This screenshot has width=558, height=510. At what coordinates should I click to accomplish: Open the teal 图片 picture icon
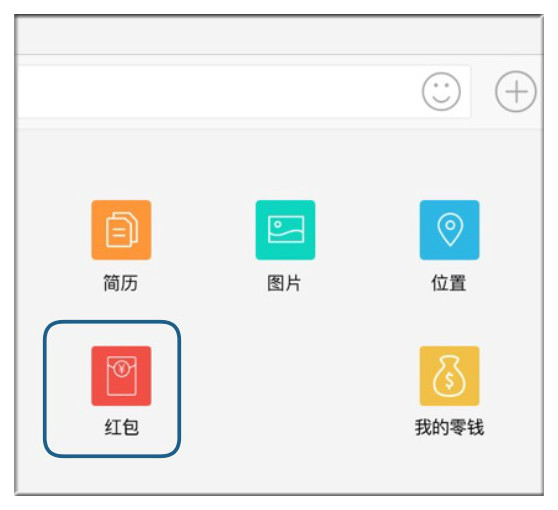[x=285, y=230]
